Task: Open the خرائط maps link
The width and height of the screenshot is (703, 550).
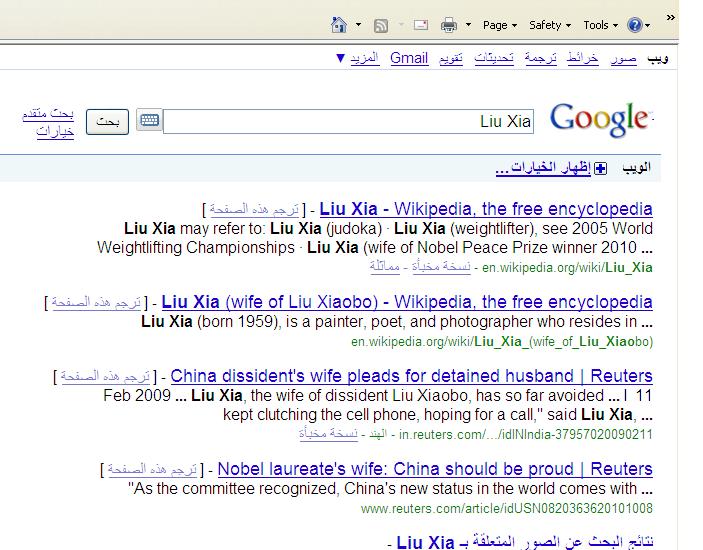Action: pos(582,58)
